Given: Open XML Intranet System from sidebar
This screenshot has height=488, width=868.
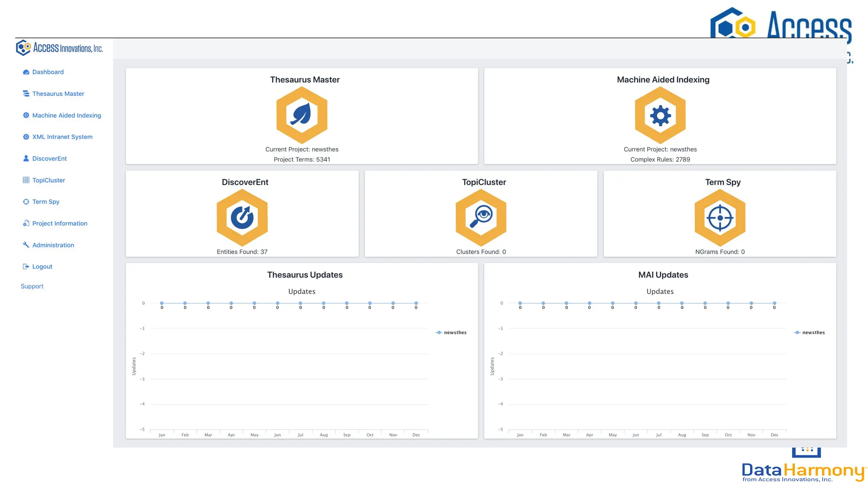Looking at the screenshot, I should (62, 137).
